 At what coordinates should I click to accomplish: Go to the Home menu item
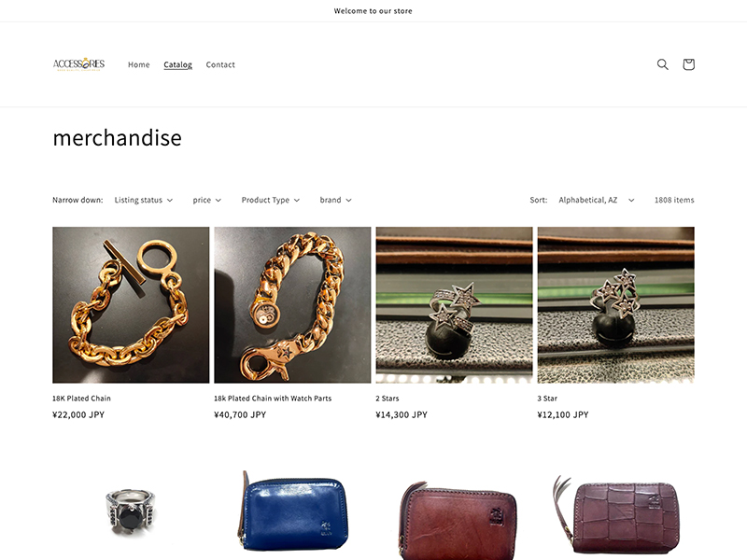(138, 64)
